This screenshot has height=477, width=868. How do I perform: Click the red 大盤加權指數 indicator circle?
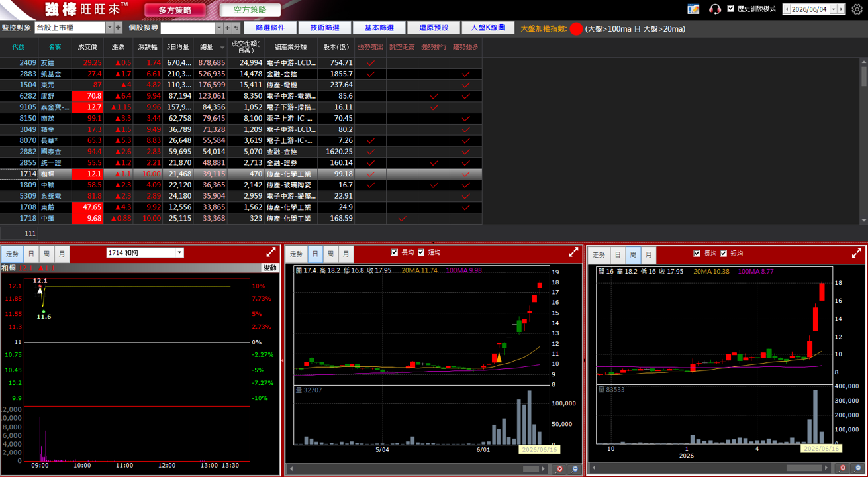576,28
